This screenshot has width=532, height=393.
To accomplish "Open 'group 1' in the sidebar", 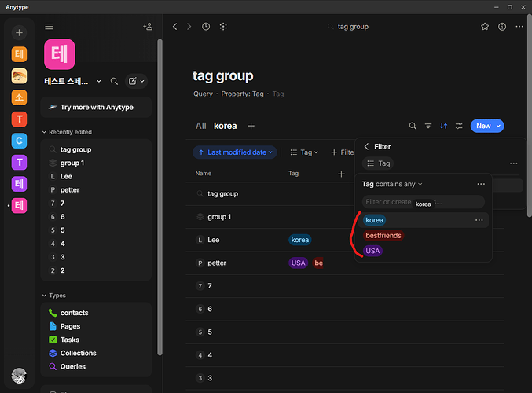I will click(72, 163).
